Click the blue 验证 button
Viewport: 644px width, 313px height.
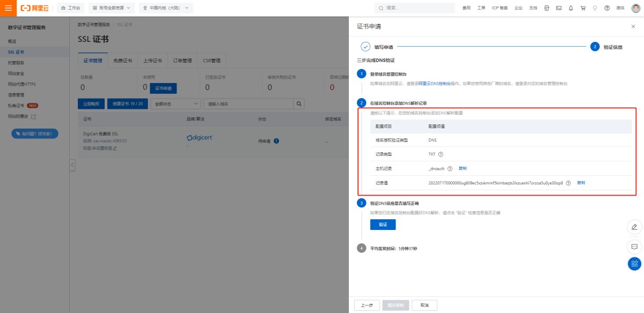[x=383, y=225]
